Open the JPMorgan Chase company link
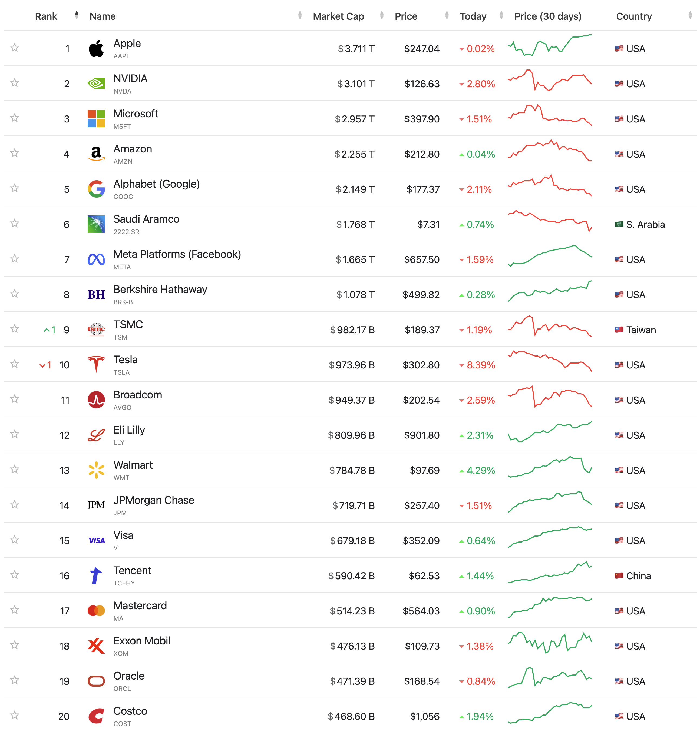This screenshot has width=700, height=732. [154, 500]
